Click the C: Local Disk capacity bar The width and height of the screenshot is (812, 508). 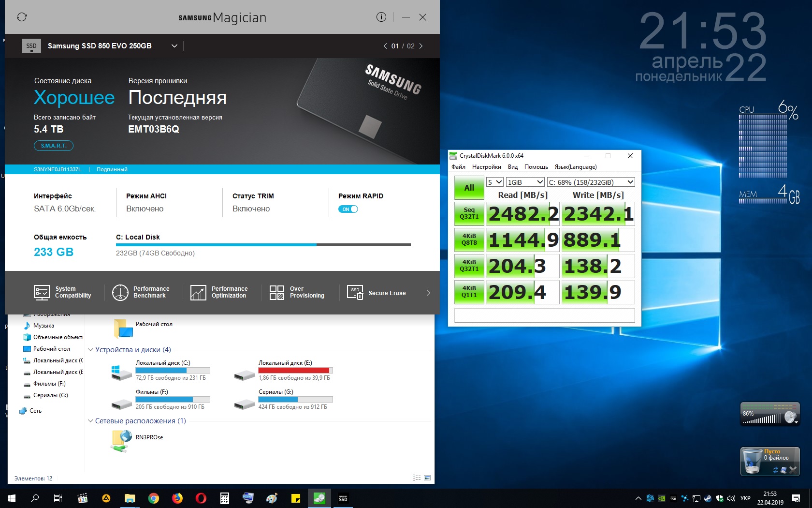[263, 245]
